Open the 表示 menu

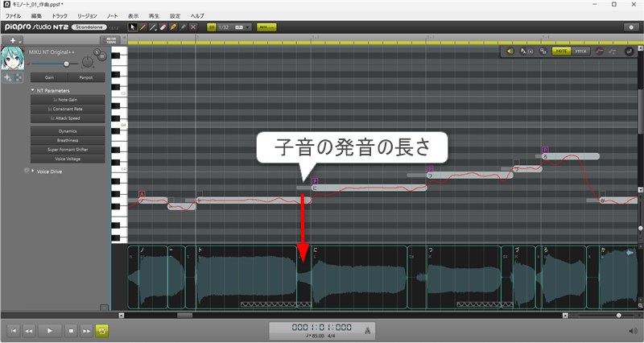pos(133,16)
